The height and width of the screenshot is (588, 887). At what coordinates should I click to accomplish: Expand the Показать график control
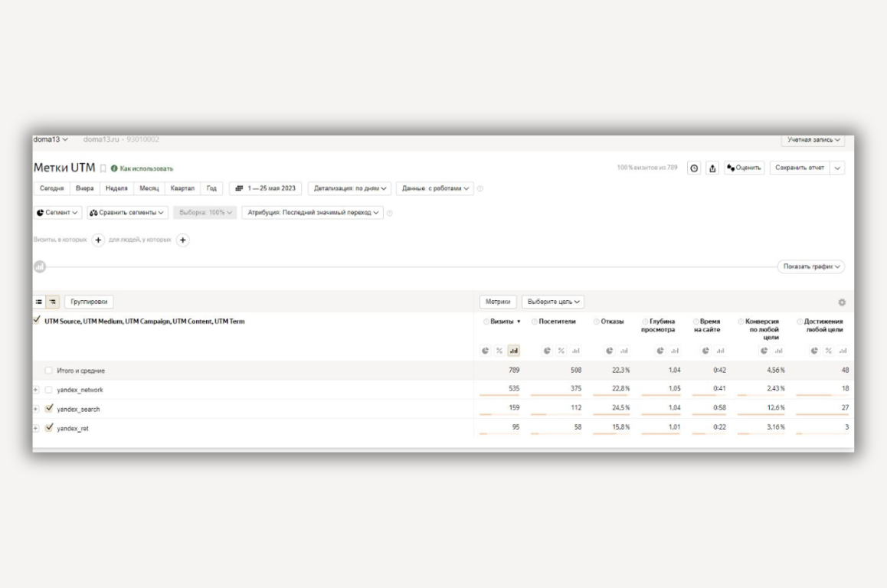(811, 267)
